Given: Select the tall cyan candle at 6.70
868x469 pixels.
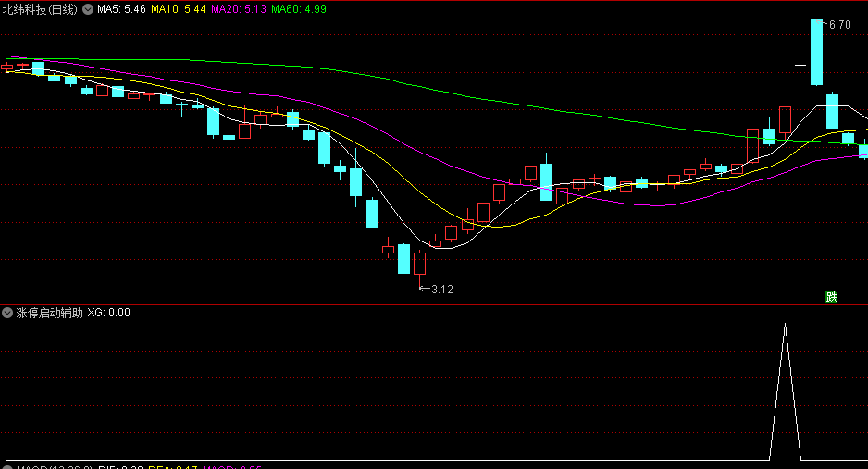Looking at the screenshot, I should tap(816, 52).
